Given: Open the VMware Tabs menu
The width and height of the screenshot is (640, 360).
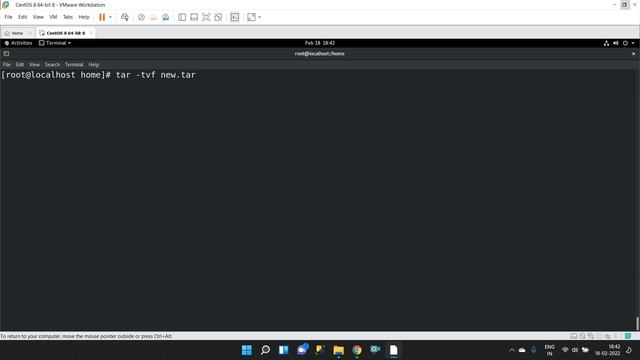Looking at the screenshot, I should coord(68,17).
